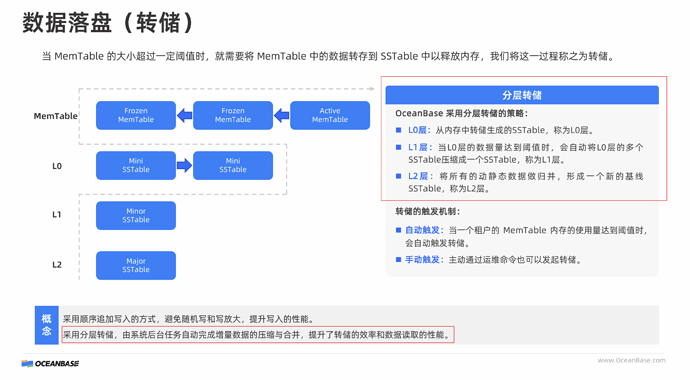The width and height of the screenshot is (690, 380).
Task: Click the slide title 数据落盘（转储）
Action: 108,22
